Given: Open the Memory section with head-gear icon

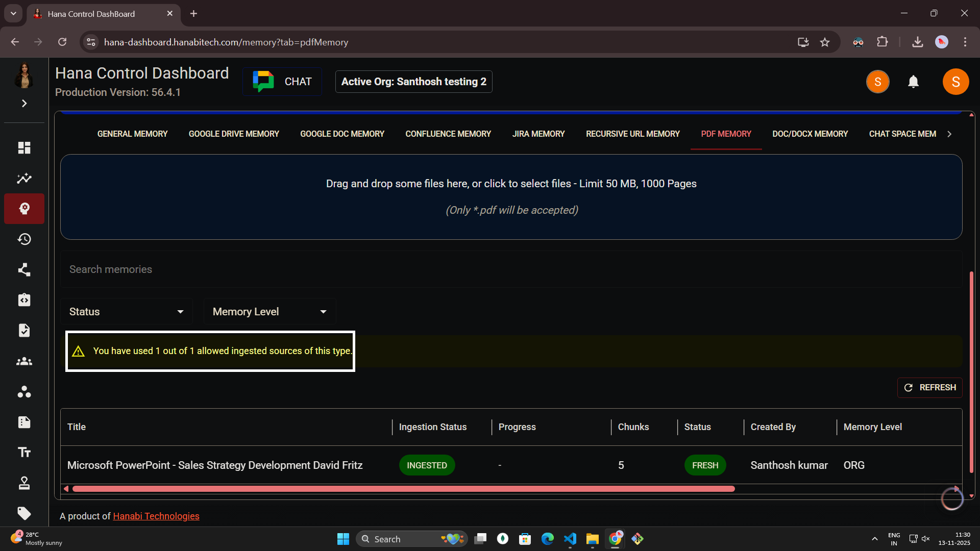Looking at the screenshot, I should (24, 208).
